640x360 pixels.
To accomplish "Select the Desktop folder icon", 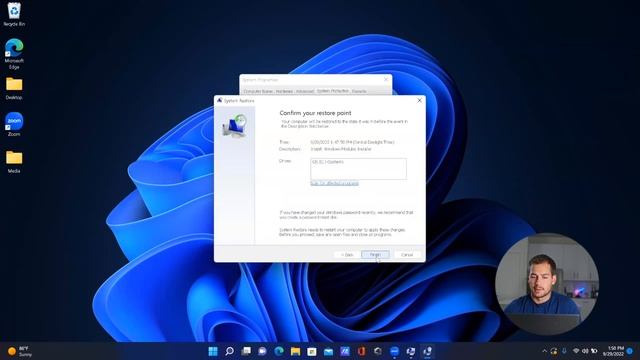I will point(14,89).
